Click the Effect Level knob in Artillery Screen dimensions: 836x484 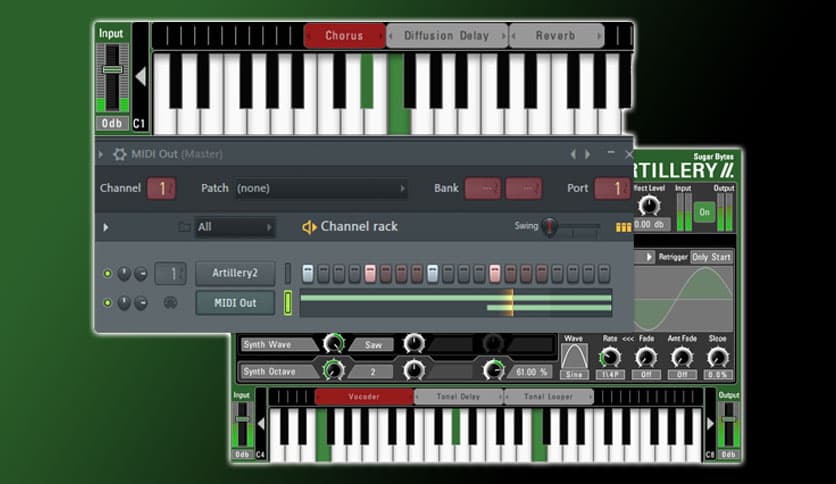pos(649,206)
